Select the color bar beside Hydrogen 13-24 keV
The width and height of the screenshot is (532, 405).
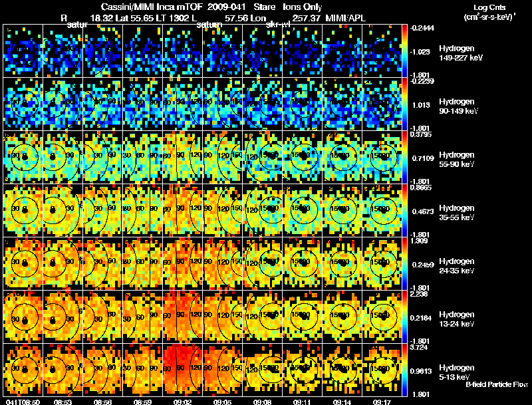(x=404, y=317)
